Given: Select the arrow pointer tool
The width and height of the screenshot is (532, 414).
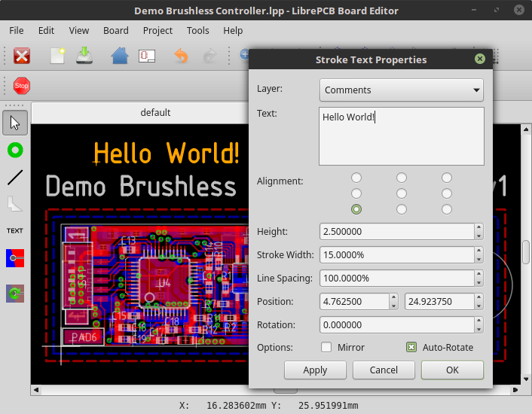Looking at the screenshot, I should (x=15, y=123).
